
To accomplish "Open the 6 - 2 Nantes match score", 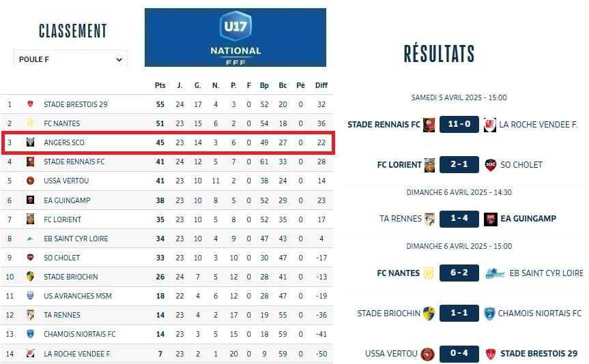I will click(x=459, y=273).
